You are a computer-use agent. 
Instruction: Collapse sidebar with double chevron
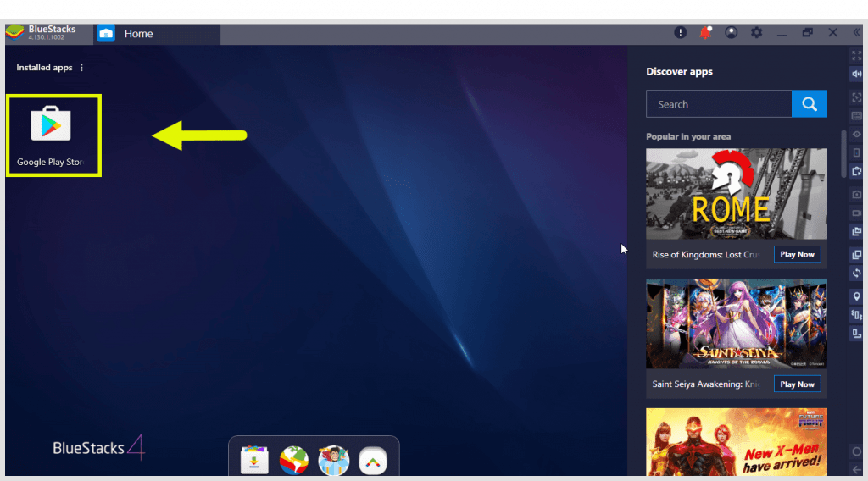point(857,33)
